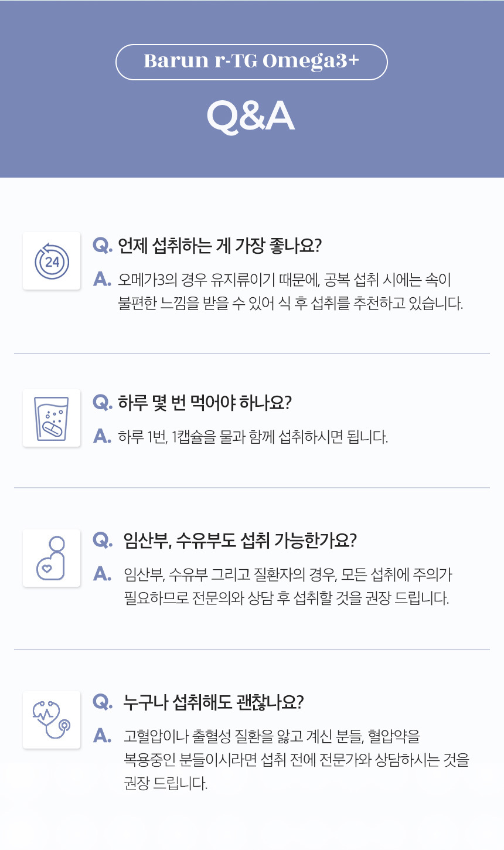This screenshot has width=504, height=850.
Task: Click the Q. mark beside the timing question
Action: [103, 246]
